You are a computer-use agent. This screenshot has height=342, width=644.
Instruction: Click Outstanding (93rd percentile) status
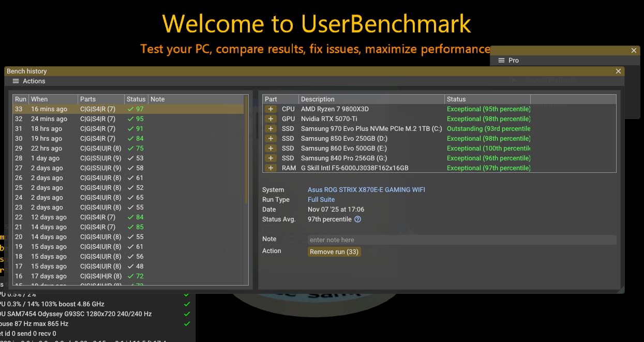(x=489, y=129)
